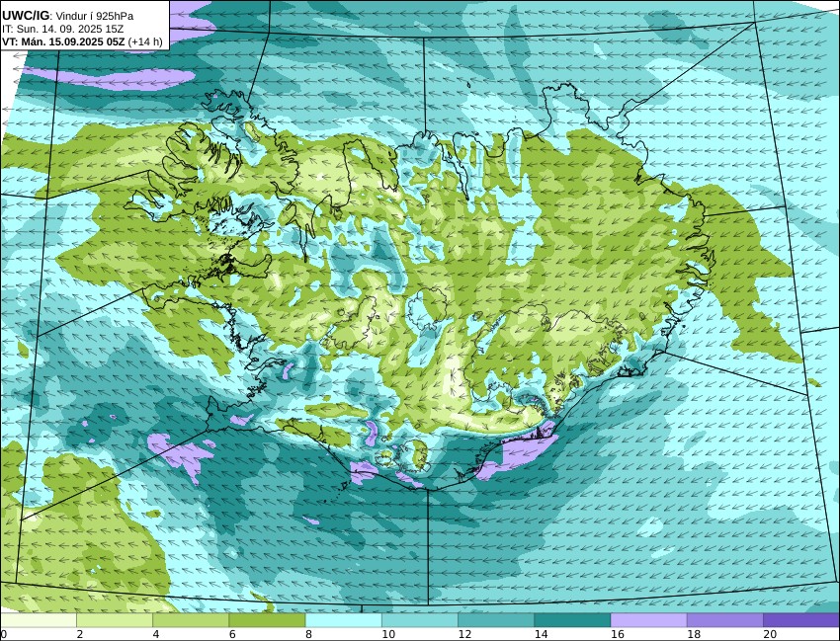Click the '(+14 h)' forecast offset text
The image size is (840, 641).
[145, 41]
